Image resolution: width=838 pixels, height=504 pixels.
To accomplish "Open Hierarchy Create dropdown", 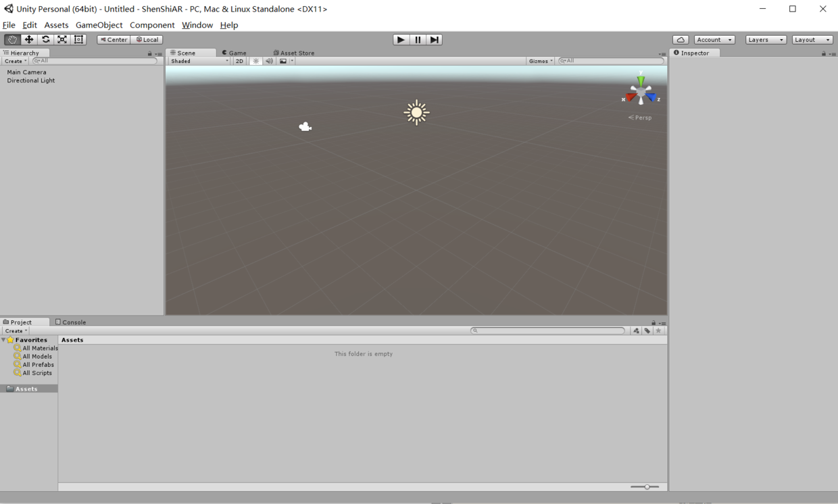I will tap(16, 61).
